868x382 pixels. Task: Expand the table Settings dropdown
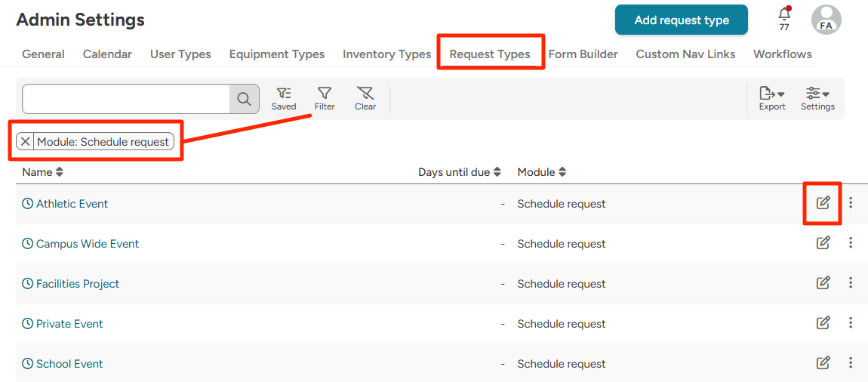tap(817, 98)
